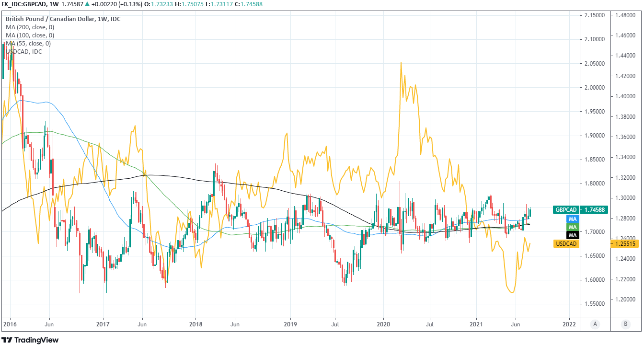Select the MA (55, close, 0) legend entry
This screenshot has height=346, width=644.
pos(28,44)
